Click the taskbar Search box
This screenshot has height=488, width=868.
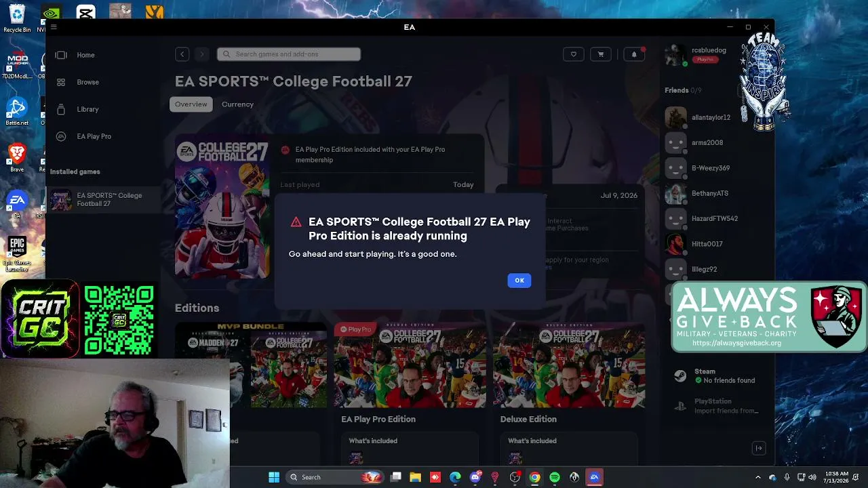click(x=336, y=477)
